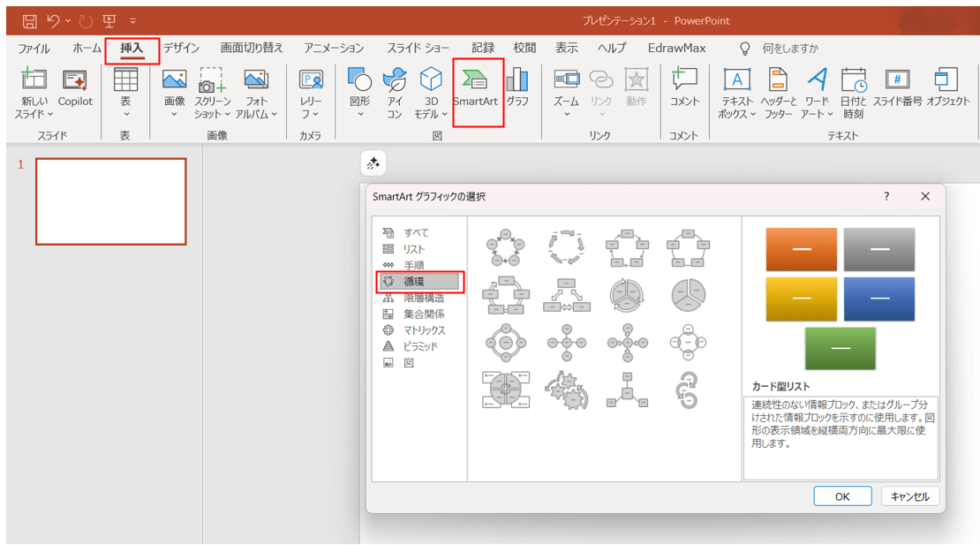The width and height of the screenshot is (980, 545).
Task: Open the 記録 ribbon tab
Action: point(481,48)
